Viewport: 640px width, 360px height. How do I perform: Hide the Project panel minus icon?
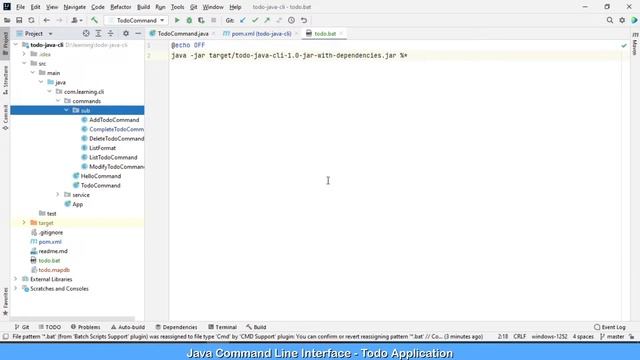click(x=138, y=33)
